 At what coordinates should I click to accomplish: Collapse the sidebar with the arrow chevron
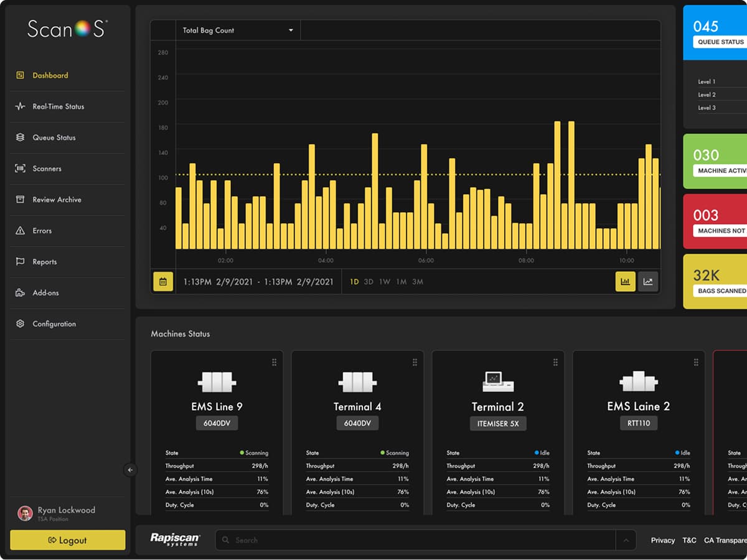131,470
